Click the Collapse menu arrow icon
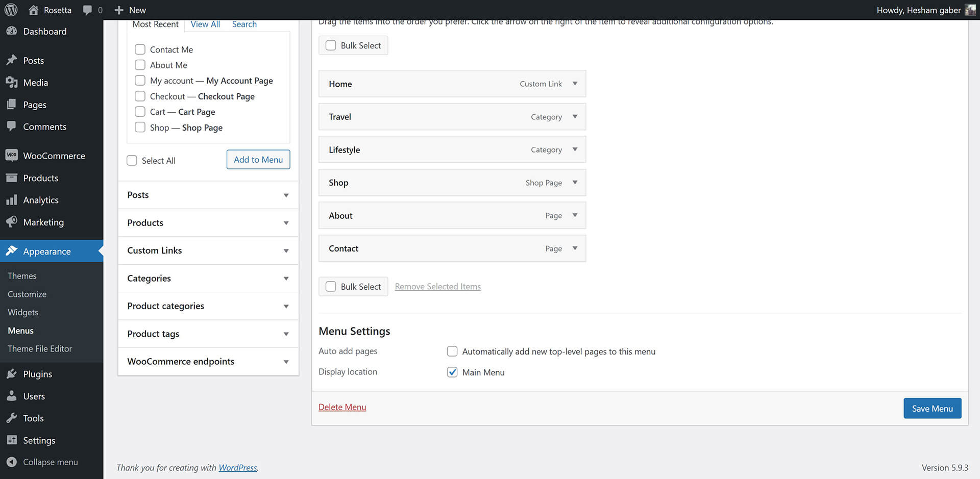This screenshot has height=479, width=980. [12, 462]
